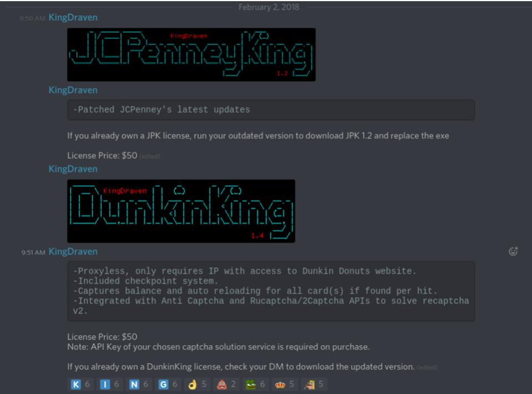Click the 'Patched JCPenney's latest updates' code block
Image resolution: width=532 pixels, height=394 pixels.
[x=271, y=110]
